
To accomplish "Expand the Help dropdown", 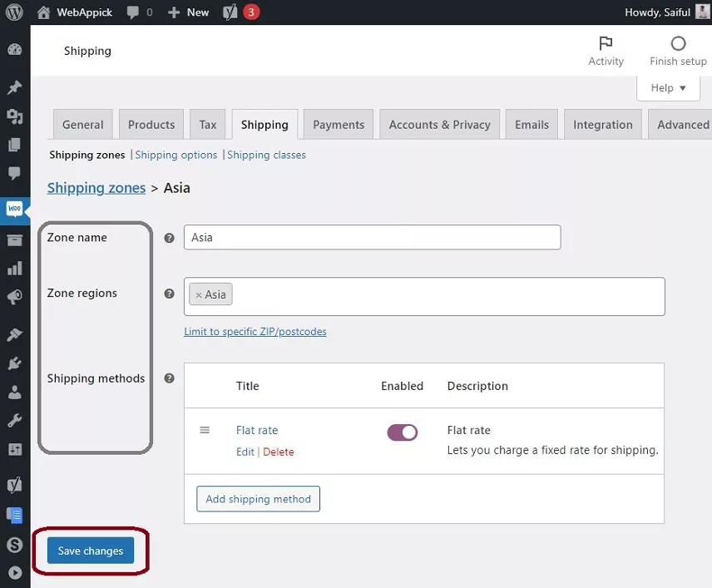I will tap(668, 87).
